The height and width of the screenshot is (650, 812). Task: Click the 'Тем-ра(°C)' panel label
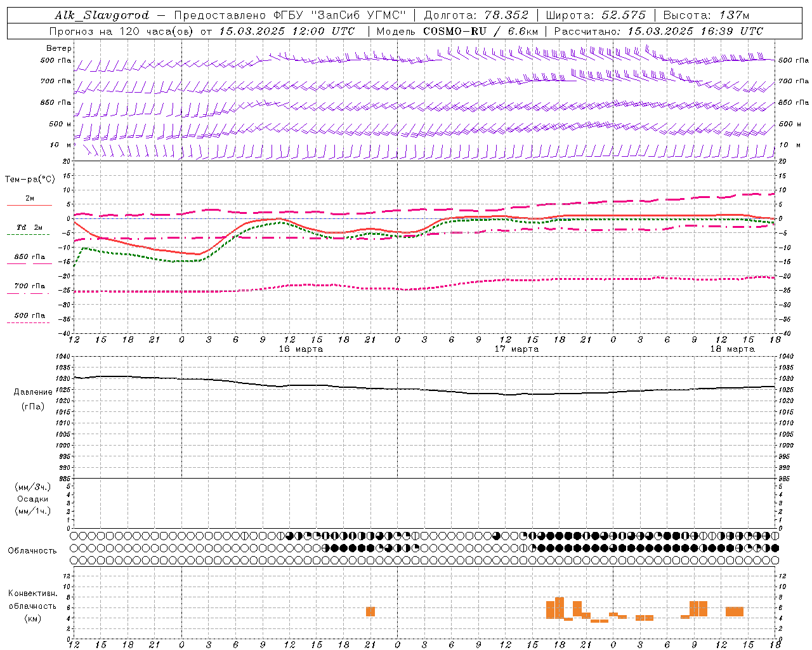[x=30, y=180]
